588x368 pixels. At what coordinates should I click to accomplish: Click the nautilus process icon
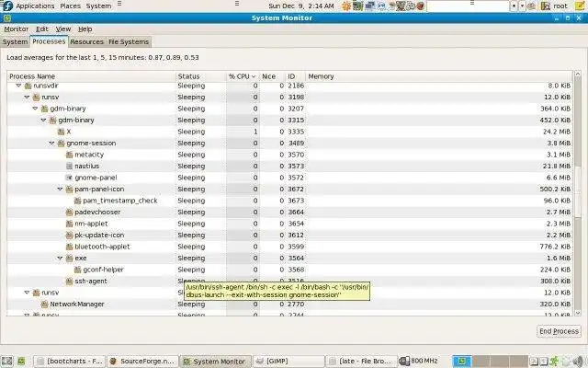[70, 166]
